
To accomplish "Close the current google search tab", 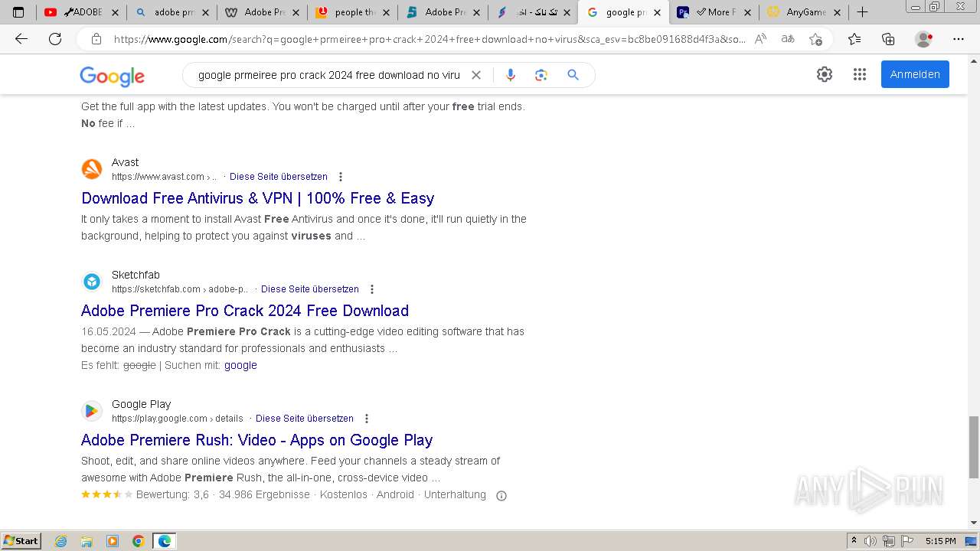I will tap(656, 12).
